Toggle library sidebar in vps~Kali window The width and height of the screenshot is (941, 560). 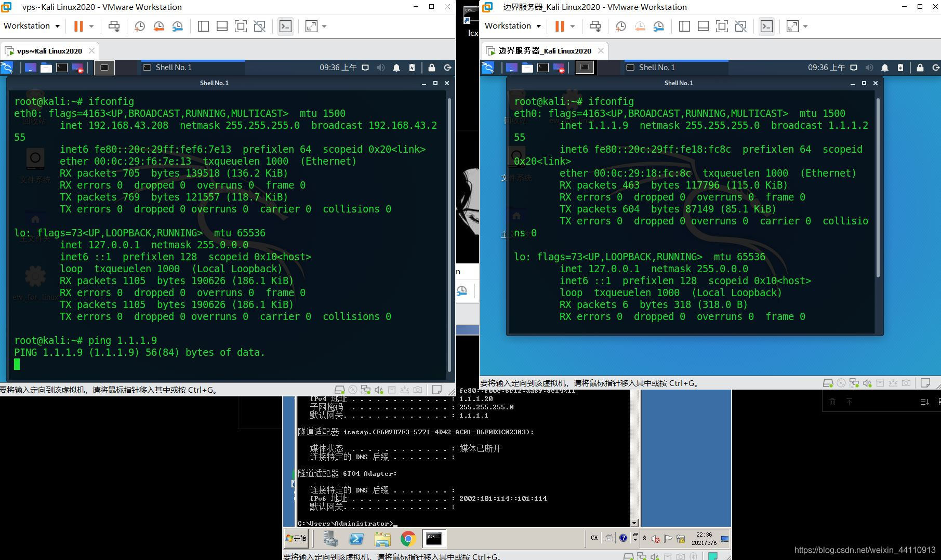pyautogui.click(x=203, y=26)
